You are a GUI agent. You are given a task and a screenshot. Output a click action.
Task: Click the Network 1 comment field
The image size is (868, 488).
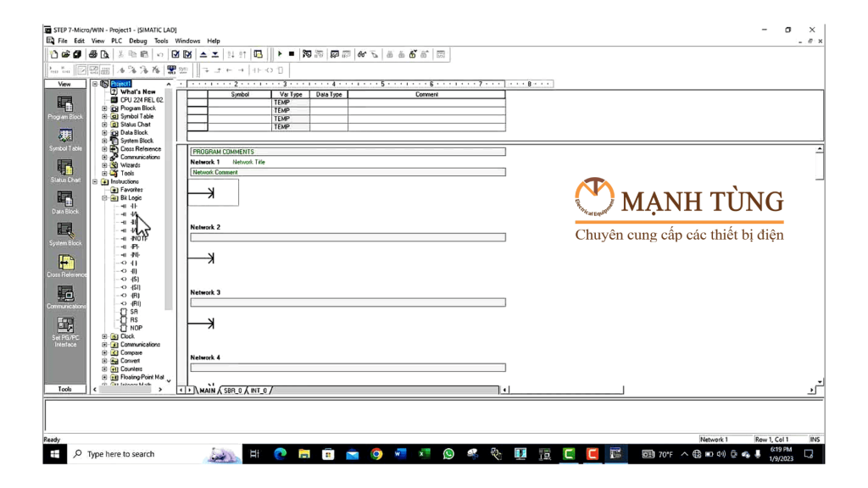pos(348,172)
